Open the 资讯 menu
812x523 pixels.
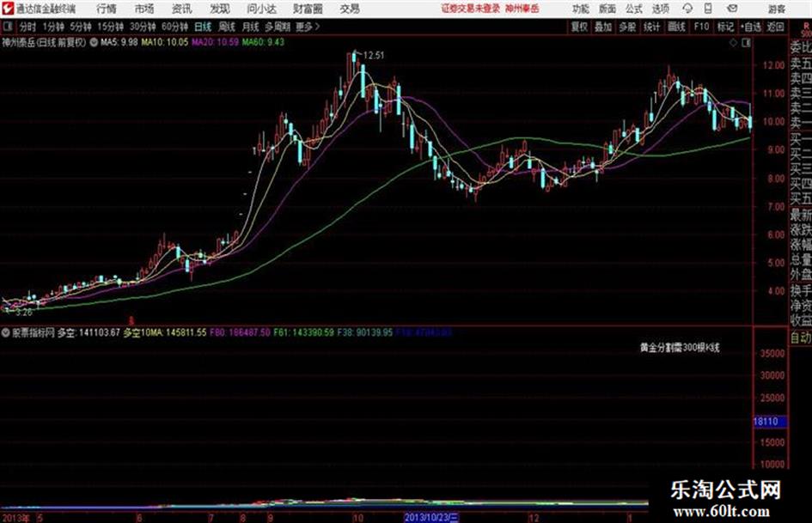[x=181, y=9]
